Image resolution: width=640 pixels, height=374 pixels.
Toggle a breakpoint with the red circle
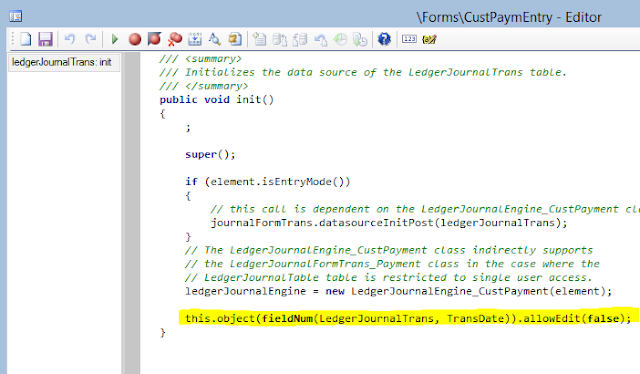click(135, 39)
